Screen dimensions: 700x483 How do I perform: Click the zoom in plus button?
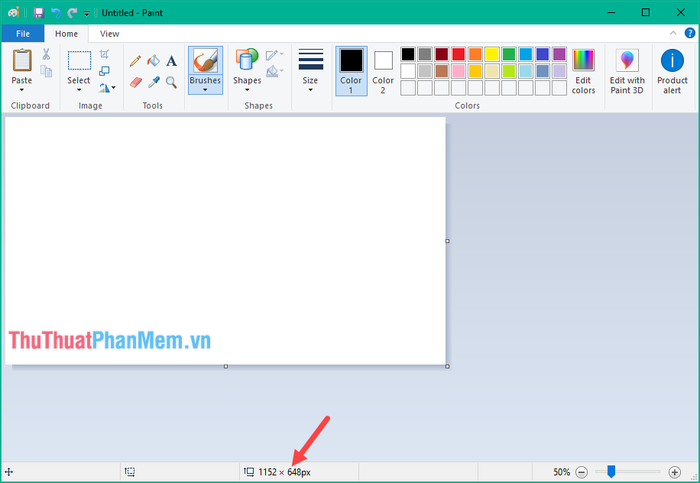[x=675, y=472]
